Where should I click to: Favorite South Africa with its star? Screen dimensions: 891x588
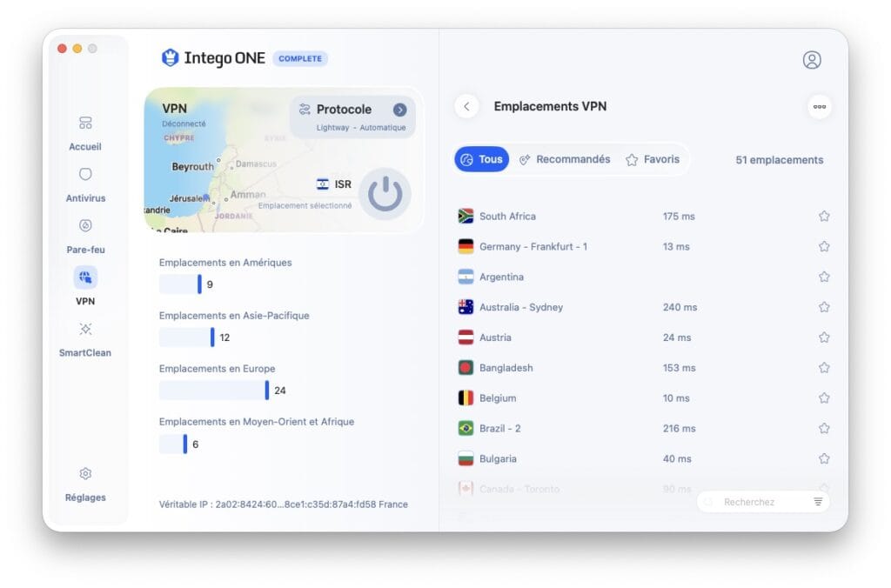tap(824, 216)
